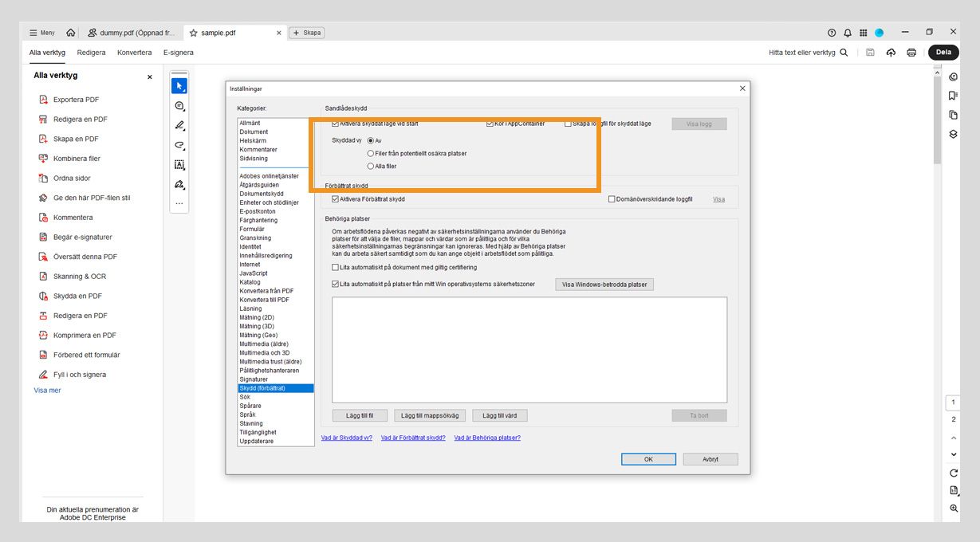Select the Alla filer radio button
Viewport: 980px width, 542px height.
[x=371, y=166]
